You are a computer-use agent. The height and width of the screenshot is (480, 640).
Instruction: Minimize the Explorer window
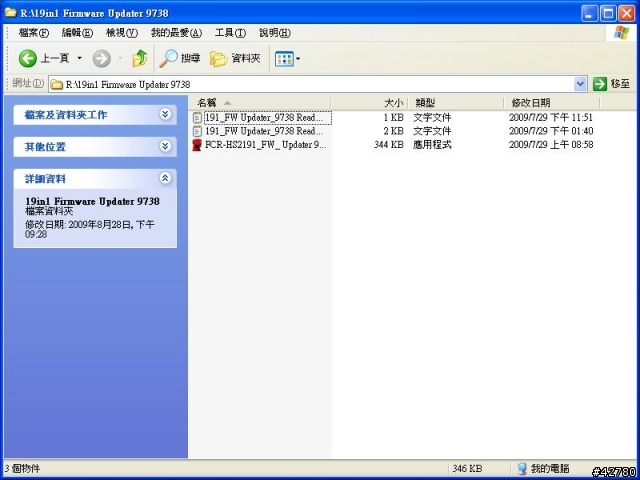click(589, 14)
